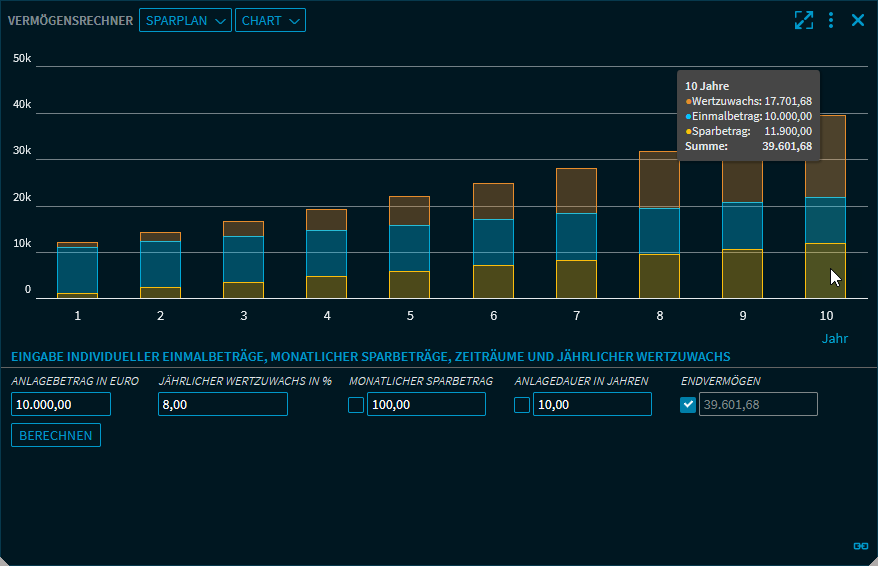Click the orange Wertzuwachs segment of year 7

coord(577,190)
